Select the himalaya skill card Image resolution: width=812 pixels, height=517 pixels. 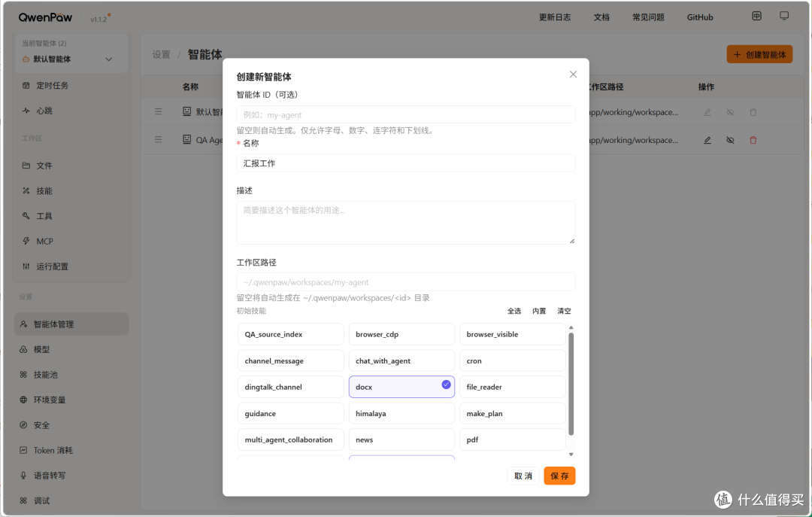401,413
